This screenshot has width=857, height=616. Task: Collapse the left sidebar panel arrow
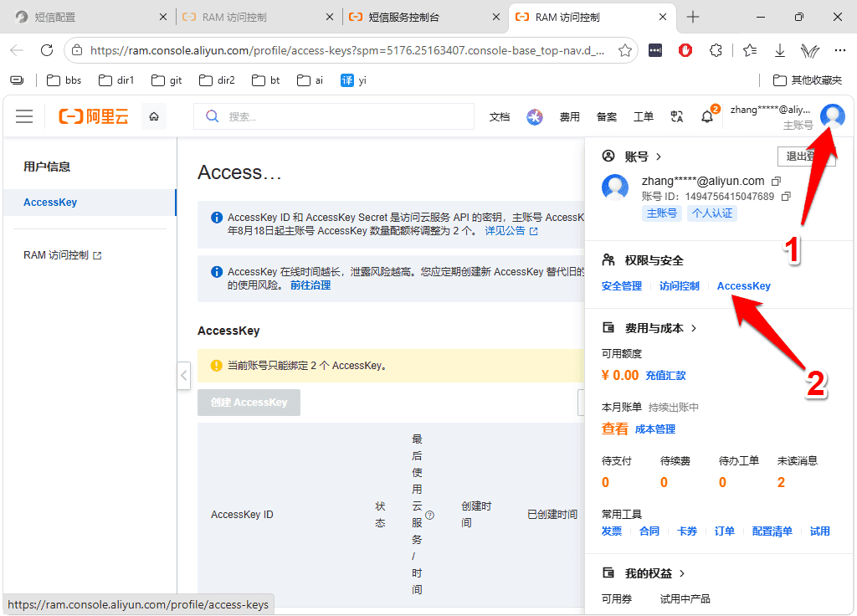click(183, 376)
